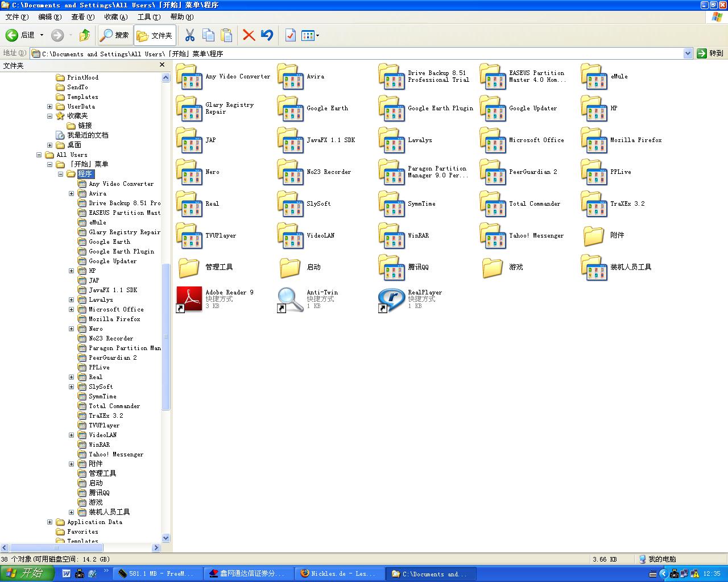Open the 编辑 (Edit) menu
The height and width of the screenshot is (582, 728).
click(x=49, y=17)
